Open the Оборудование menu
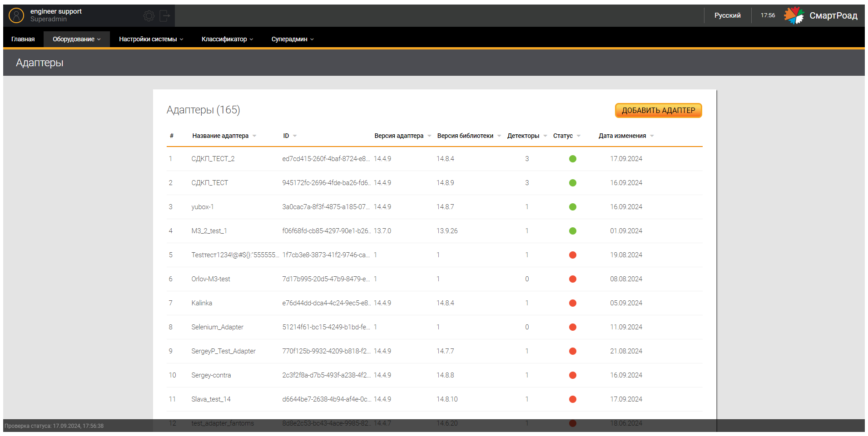868x436 pixels. coord(77,39)
